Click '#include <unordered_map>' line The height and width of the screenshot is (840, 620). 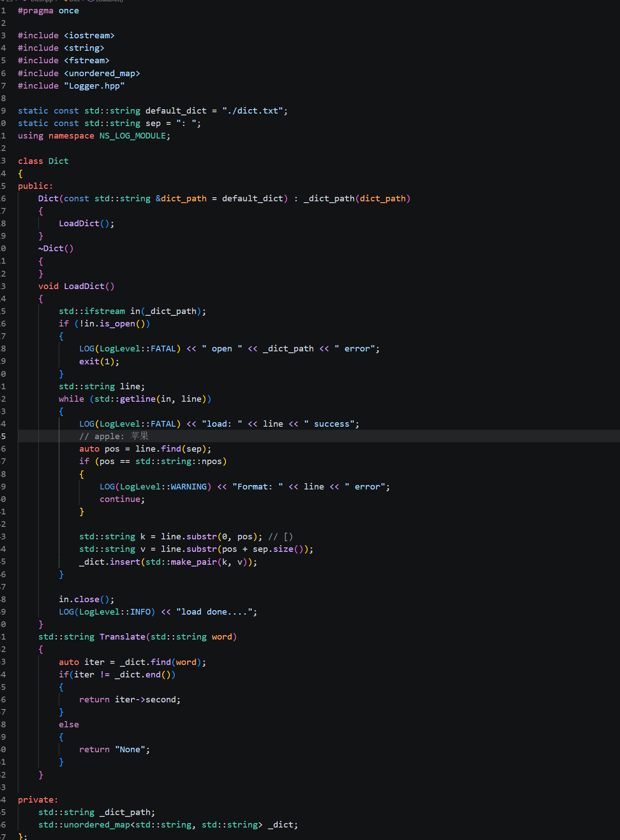pos(79,73)
